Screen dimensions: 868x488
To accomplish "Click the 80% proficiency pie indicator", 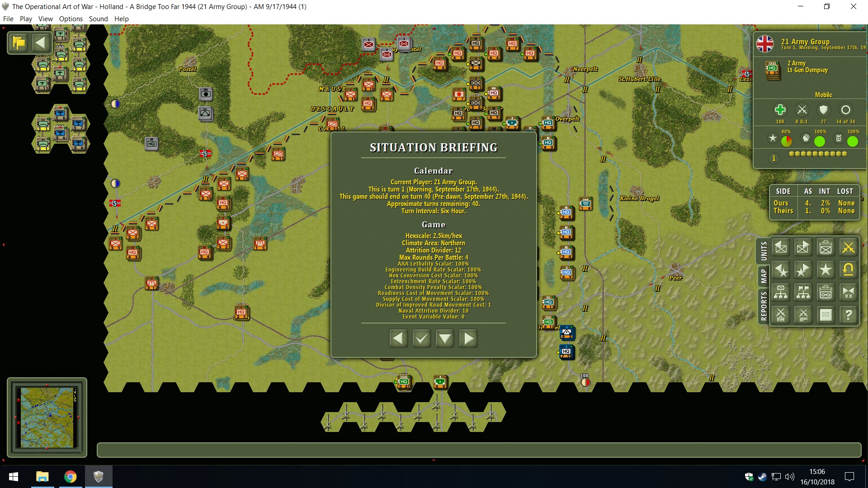I will [787, 141].
